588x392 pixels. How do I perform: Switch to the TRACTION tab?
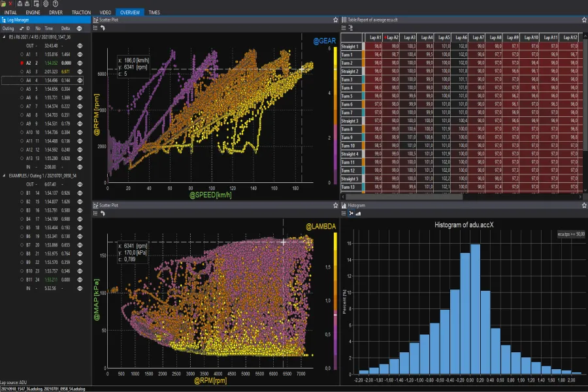point(81,12)
